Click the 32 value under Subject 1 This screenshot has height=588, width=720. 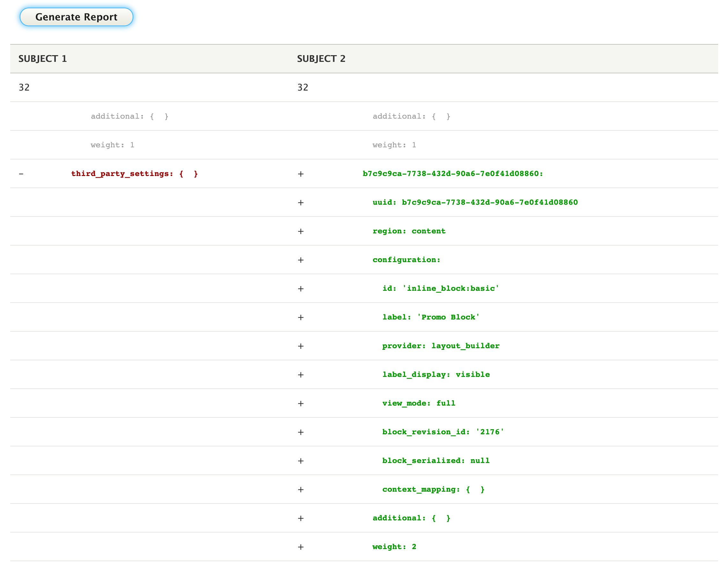(x=24, y=87)
